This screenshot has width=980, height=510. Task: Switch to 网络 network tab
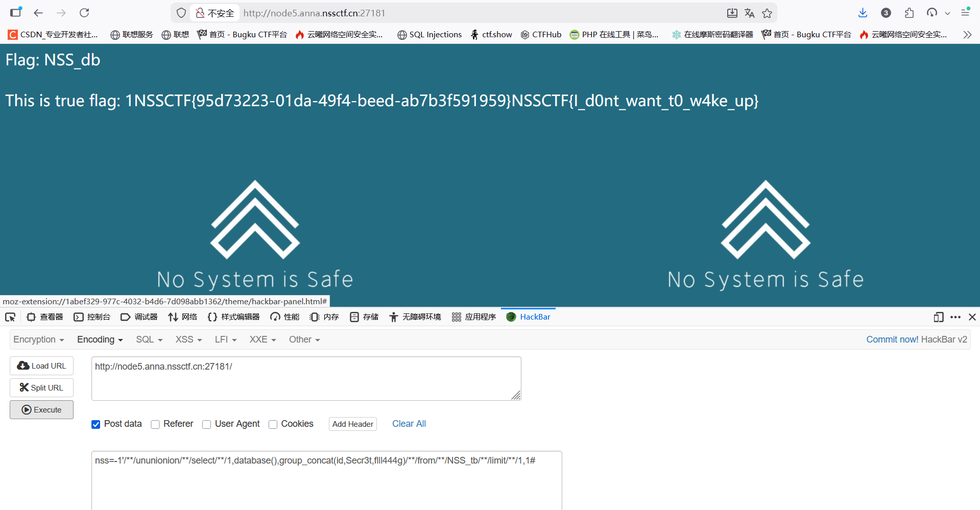tap(182, 317)
